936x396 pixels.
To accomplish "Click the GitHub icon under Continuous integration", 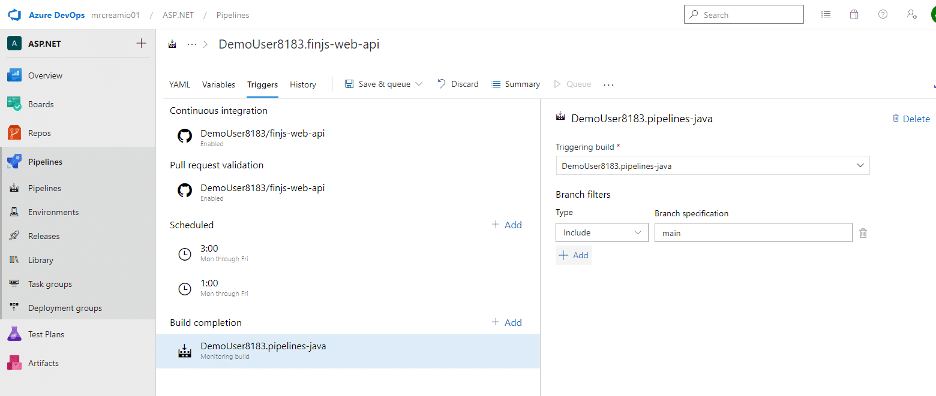I will [185, 136].
